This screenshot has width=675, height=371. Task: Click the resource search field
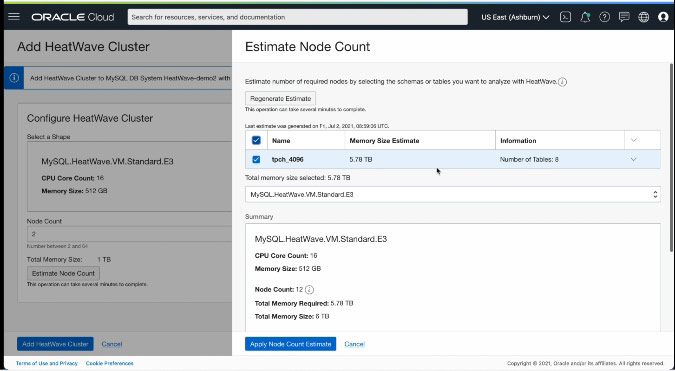tap(297, 17)
